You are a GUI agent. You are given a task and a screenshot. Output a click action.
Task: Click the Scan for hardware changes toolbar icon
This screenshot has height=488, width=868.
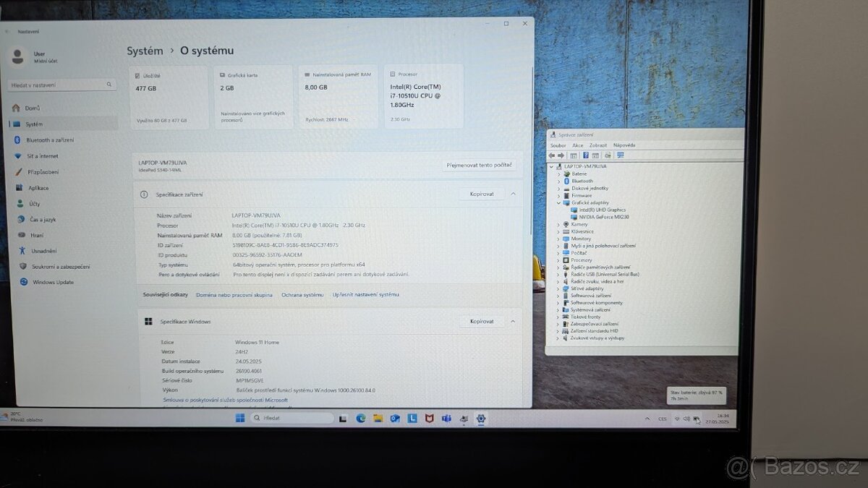click(x=620, y=155)
